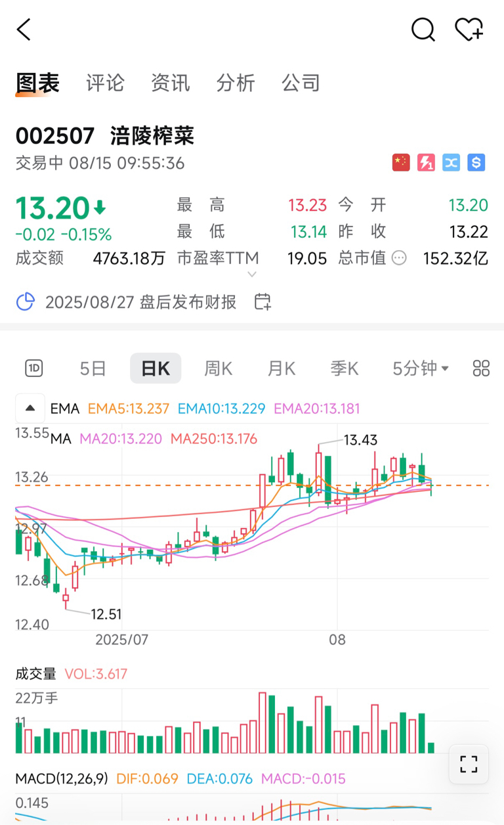Tap the 12.51 low price marker

pos(106,614)
